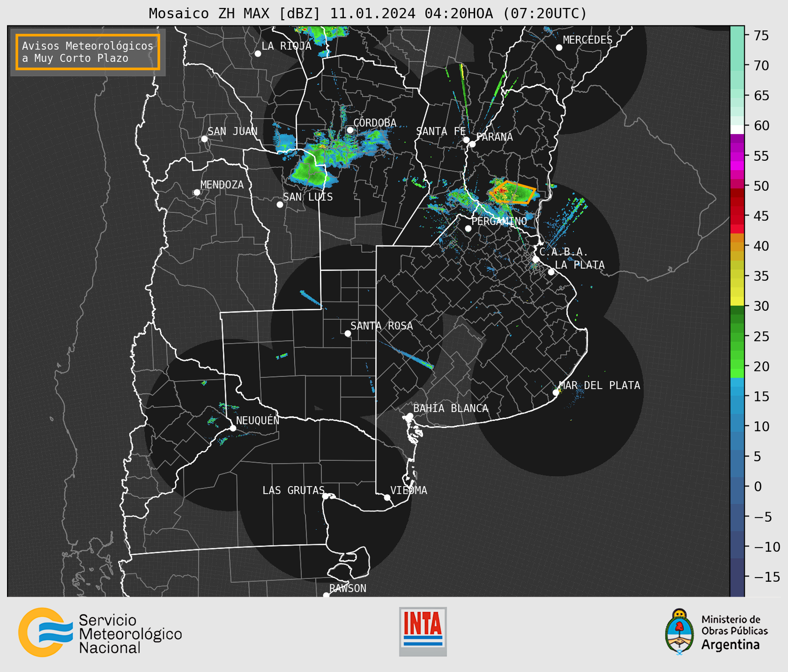Screen dimensions: 788x672
Task: Click the Mar del Plata city marker
Action: (x=555, y=393)
